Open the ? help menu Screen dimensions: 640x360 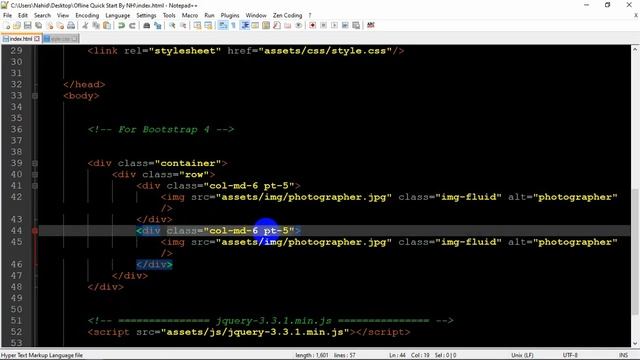pyautogui.click(x=310, y=15)
